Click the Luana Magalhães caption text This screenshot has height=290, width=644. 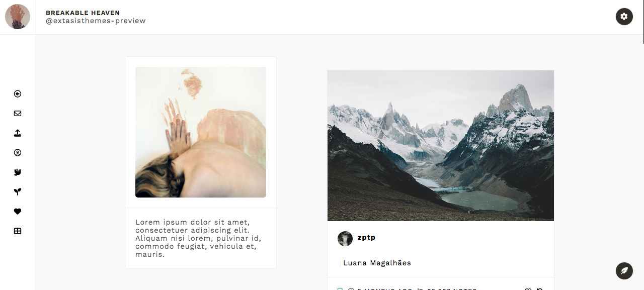(377, 263)
